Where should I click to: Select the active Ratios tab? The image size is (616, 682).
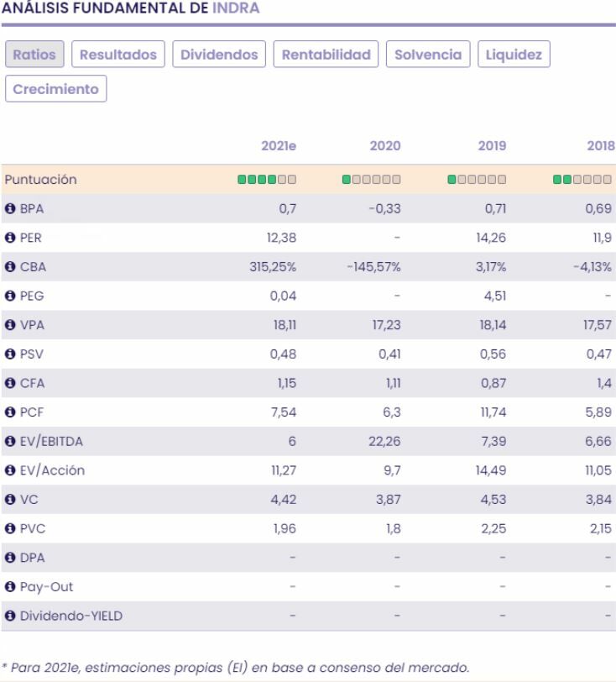(x=34, y=55)
